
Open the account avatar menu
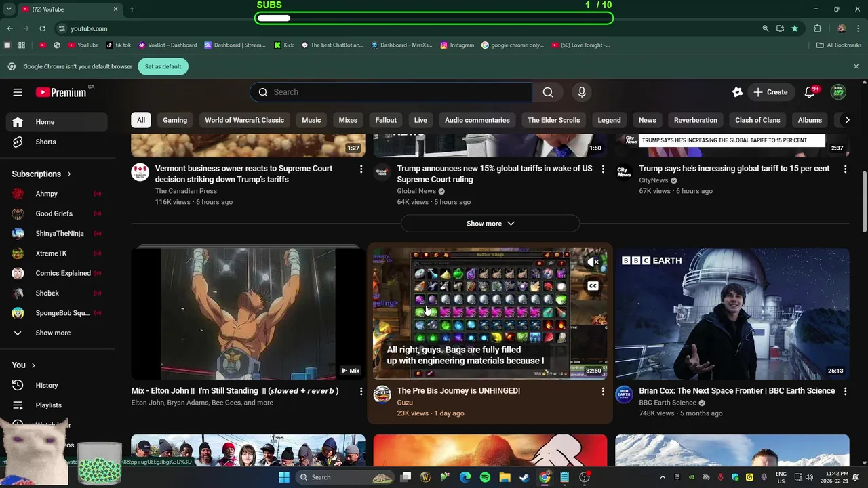pos(839,92)
